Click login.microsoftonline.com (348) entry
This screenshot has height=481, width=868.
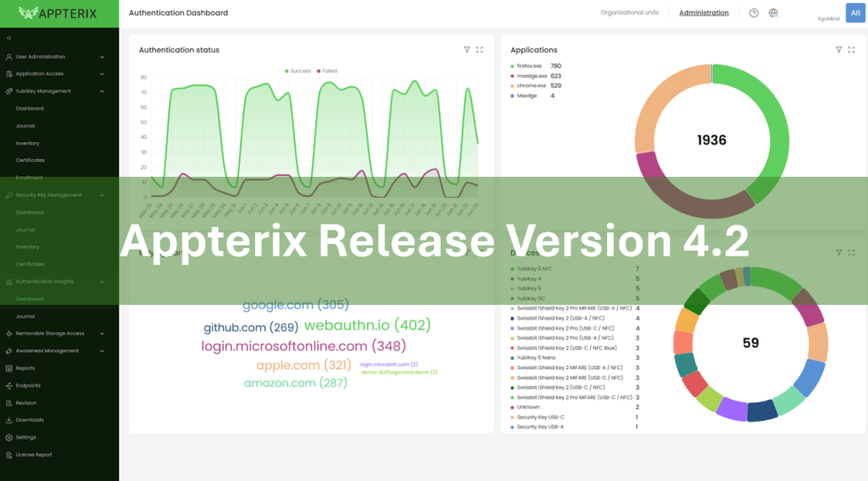(303, 346)
